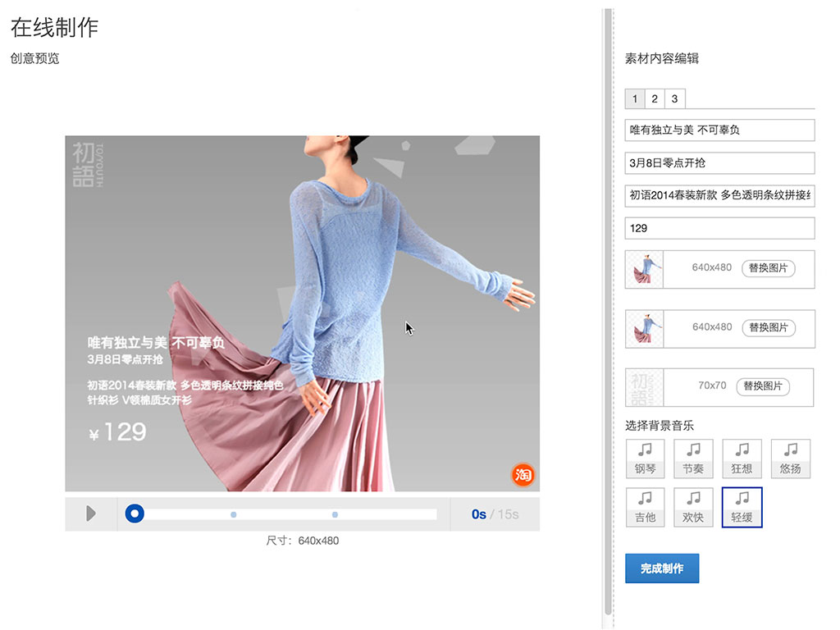Jump to the second timeline marker dot
The height and width of the screenshot is (630, 840).
(335, 514)
